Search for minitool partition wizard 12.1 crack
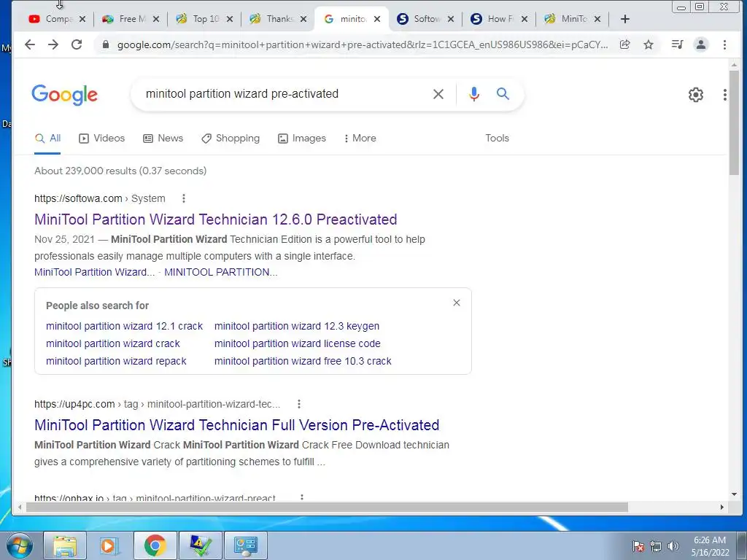 (x=124, y=326)
